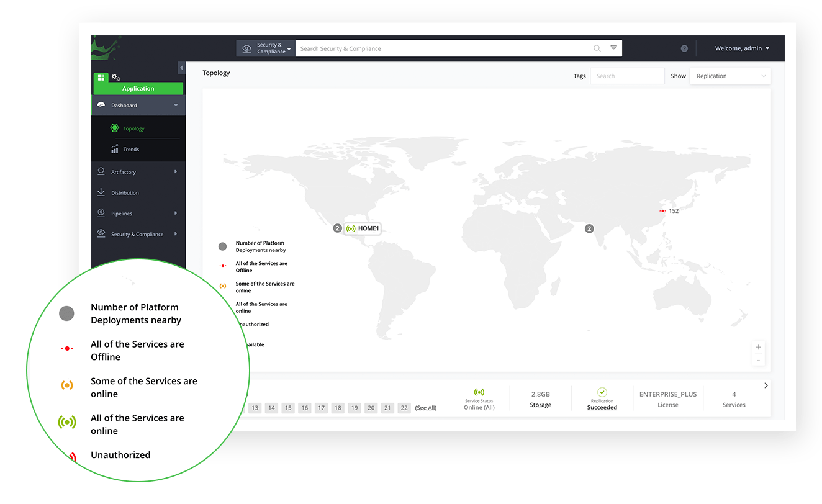The image size is (822, 504).
Task: Collapse the sidebar with the arrow handle
Action: pyautogui.click(x=181, y=68)
